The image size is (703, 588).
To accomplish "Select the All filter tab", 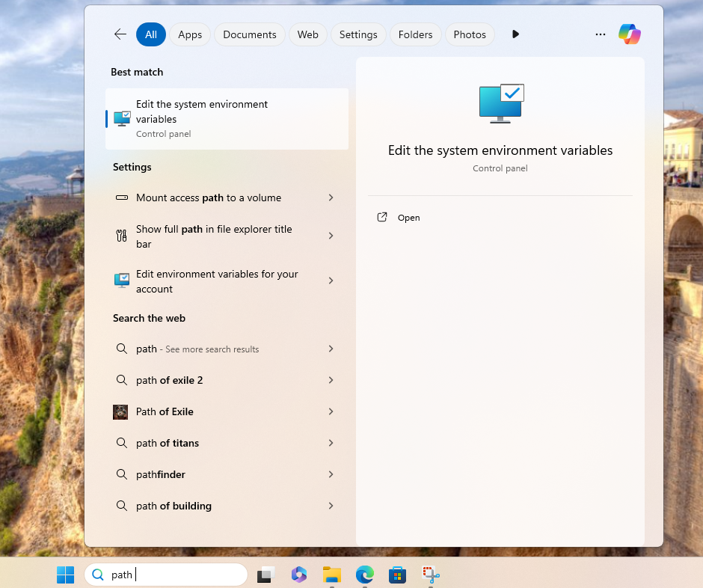I will pyautogui.click(x=151, y=34).
